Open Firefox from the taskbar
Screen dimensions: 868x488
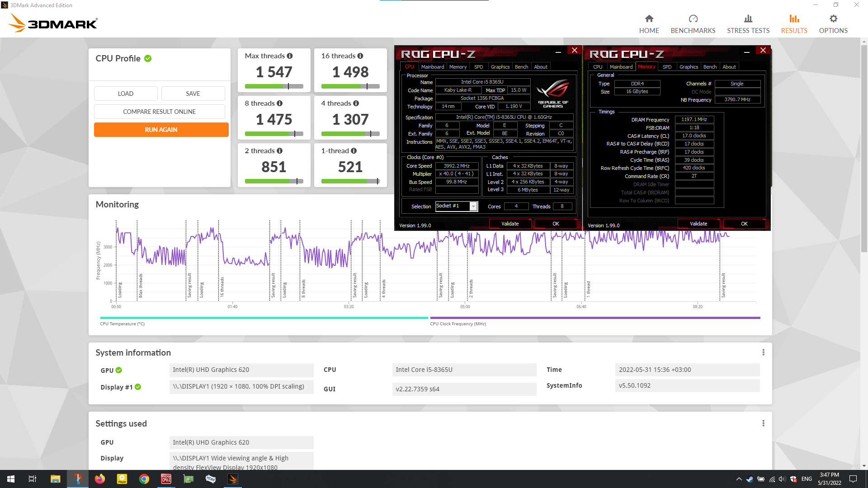pyautogui.click(x=99, y=479)
